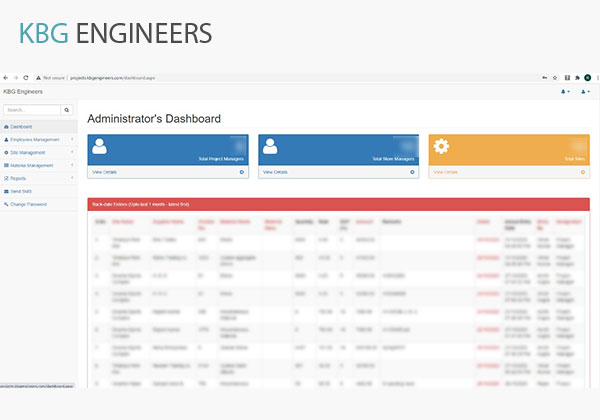This screenshot has width=600, height=420.
Task: Open the rightmost user dropdown in navbar
Action: (585, 91)
